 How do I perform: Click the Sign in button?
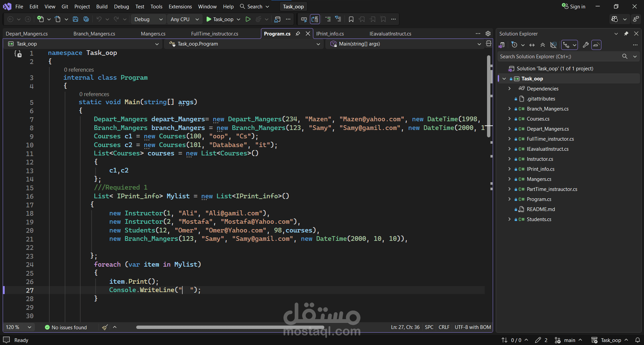[574, 6]
